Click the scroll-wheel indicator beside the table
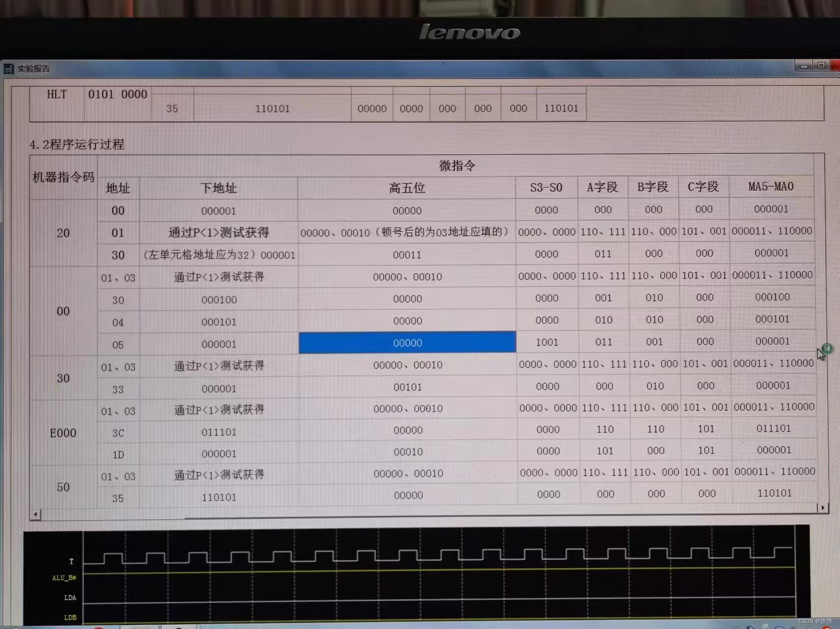 tap(827, 348)
